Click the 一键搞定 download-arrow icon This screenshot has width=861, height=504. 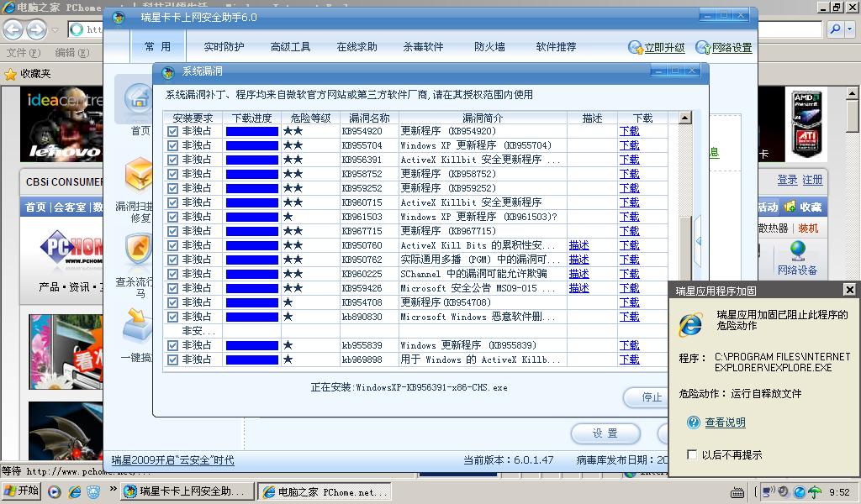pos(137,325)
